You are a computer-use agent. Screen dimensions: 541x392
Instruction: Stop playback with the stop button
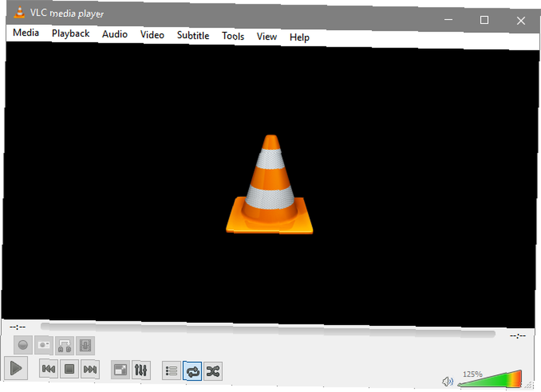pyautogui.click(x=69, y=369)
